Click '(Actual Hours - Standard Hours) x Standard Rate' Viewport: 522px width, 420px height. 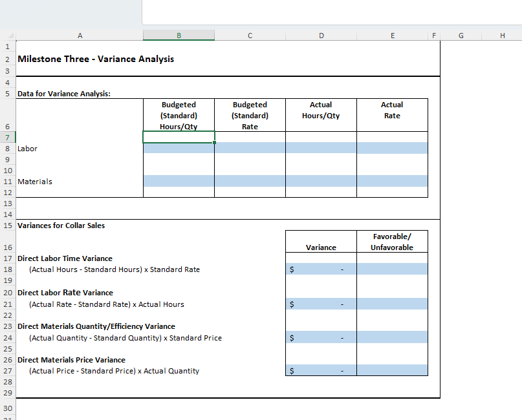click(114, 269)
